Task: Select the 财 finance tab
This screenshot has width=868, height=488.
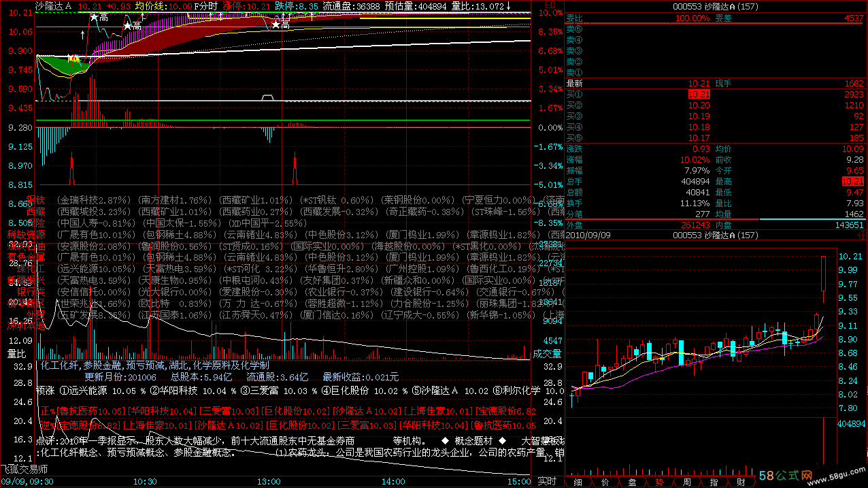Action: (741, 481)
